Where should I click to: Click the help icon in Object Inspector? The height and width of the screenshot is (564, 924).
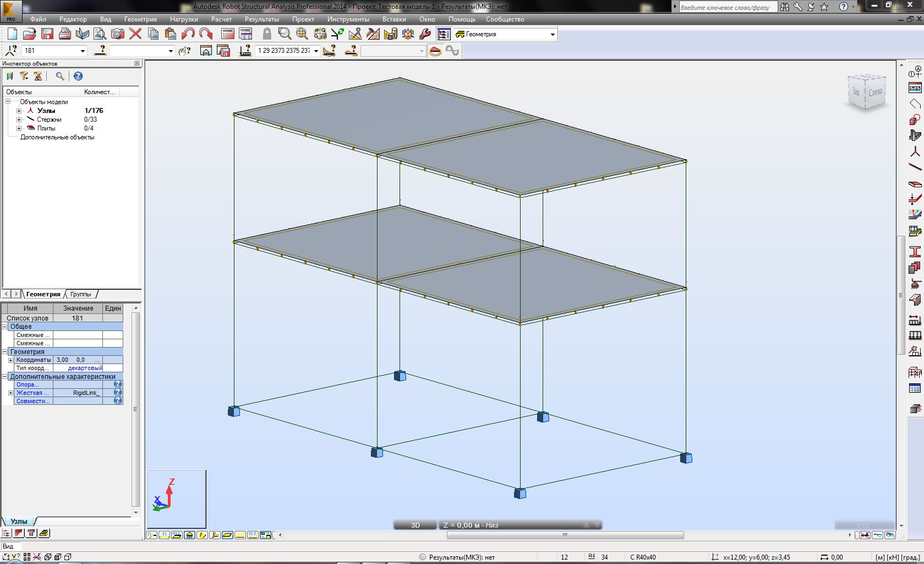click(78, 77)
